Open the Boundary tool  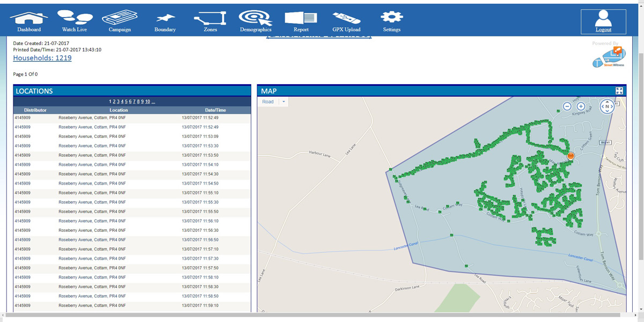click(164, 20)
